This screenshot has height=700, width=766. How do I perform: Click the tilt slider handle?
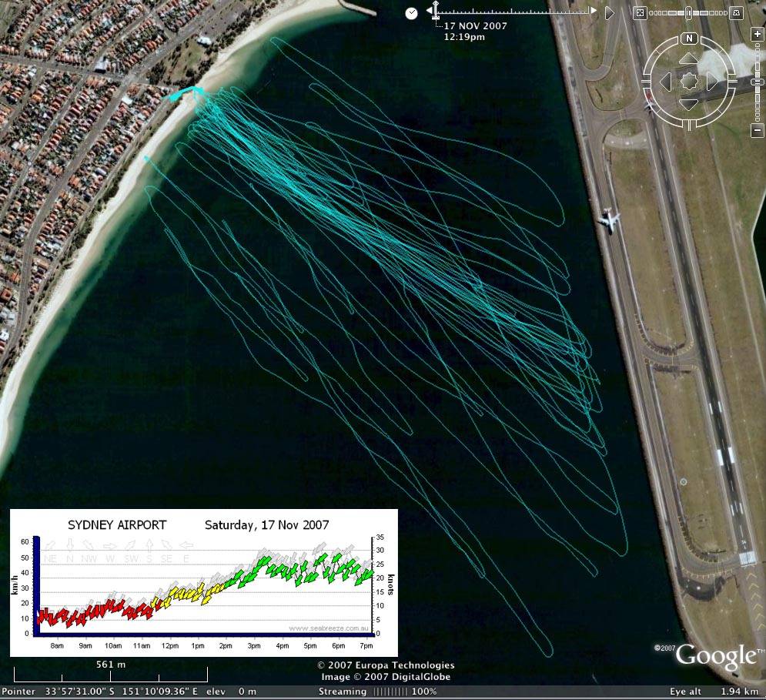click(x=688, y=12)
